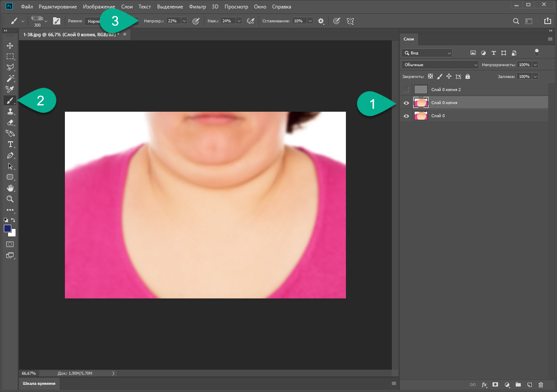Open the blend mode 'Обычные' dropdown
The image size is (557, 392).
(x=440, y=64)
